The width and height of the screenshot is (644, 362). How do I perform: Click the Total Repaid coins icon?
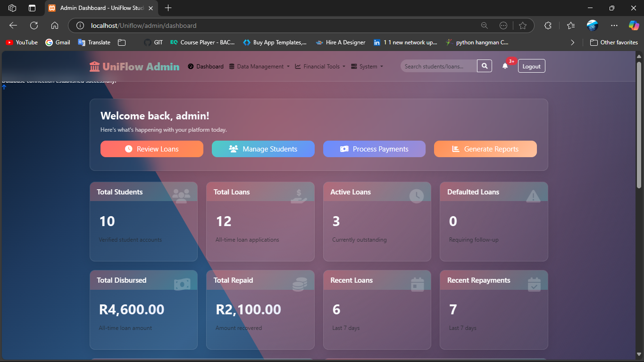[x=300, y=284]
